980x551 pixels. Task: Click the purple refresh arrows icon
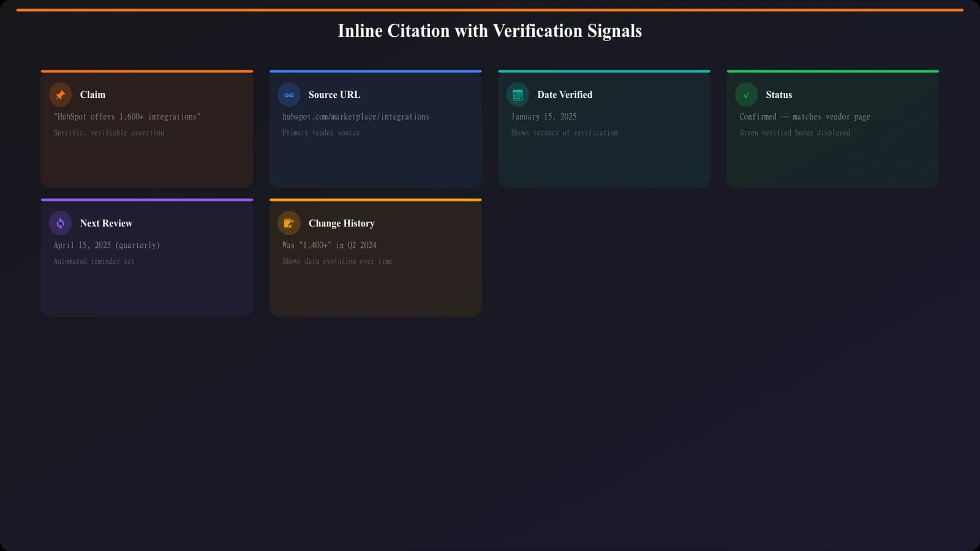coord(60,223)
